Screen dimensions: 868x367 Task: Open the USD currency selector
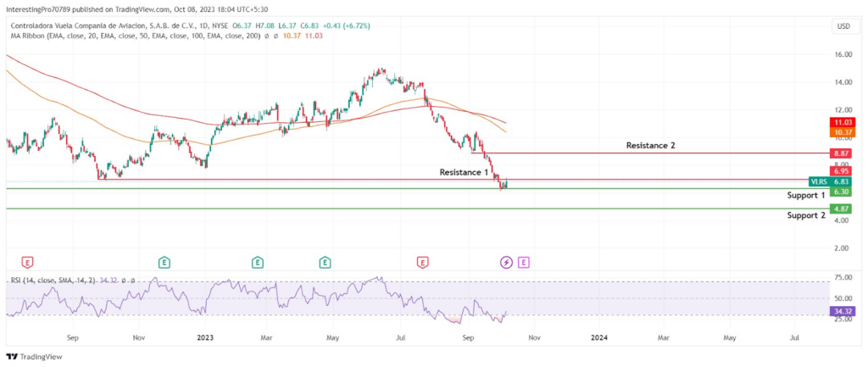tap(843, 26)
